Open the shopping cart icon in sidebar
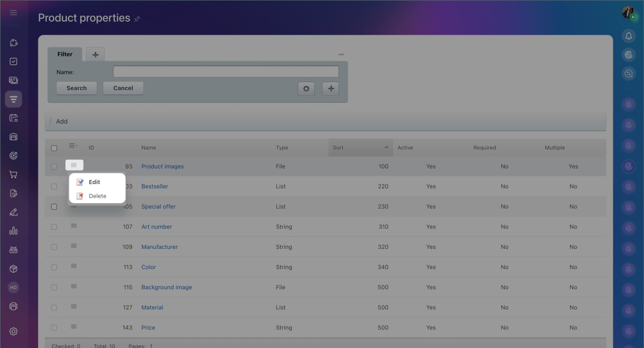Image resolution: width=644 pixels, height=348 pixels. [x=14, y=175]
